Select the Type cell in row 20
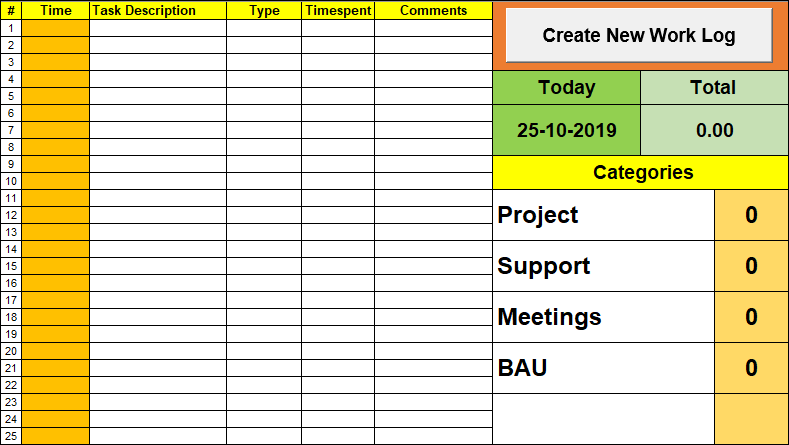The image size is (789, 445). (x=264, y=351)
